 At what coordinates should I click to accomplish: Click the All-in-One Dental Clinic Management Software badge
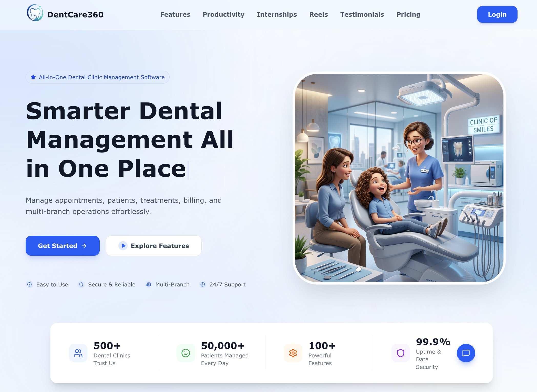[98, 77]
